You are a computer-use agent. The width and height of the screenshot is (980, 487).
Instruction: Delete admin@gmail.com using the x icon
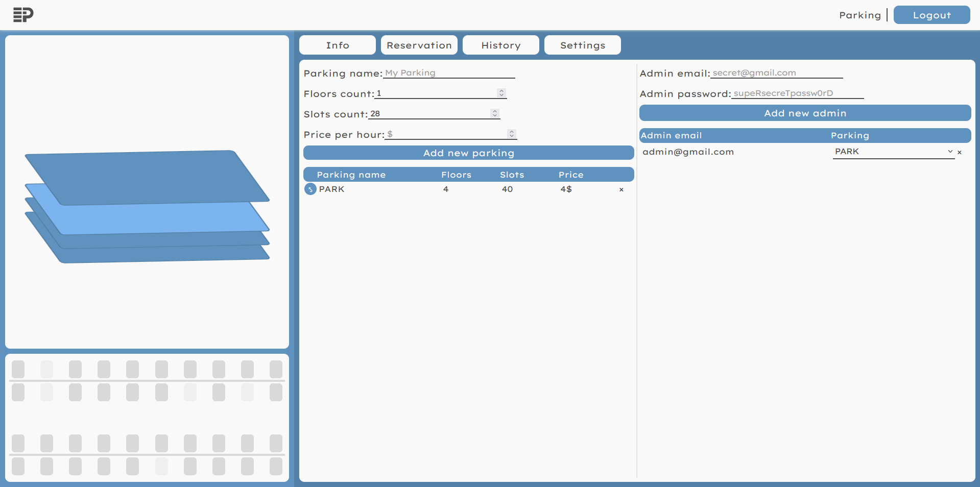pyautogui.click(x=960, y=152)
